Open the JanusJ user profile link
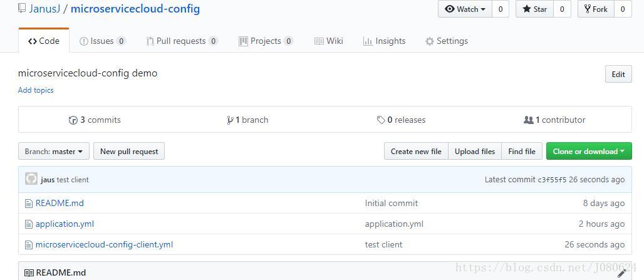Screen dimensions: 644x280 [44, 9]
